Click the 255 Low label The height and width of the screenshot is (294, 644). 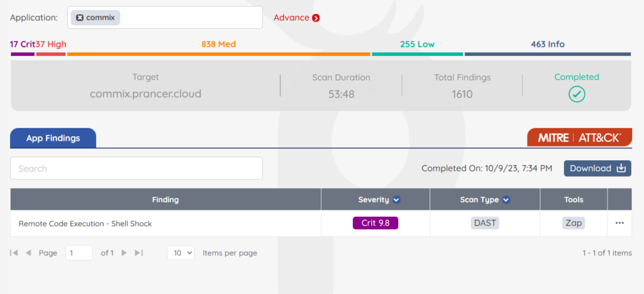pos(418,44)
